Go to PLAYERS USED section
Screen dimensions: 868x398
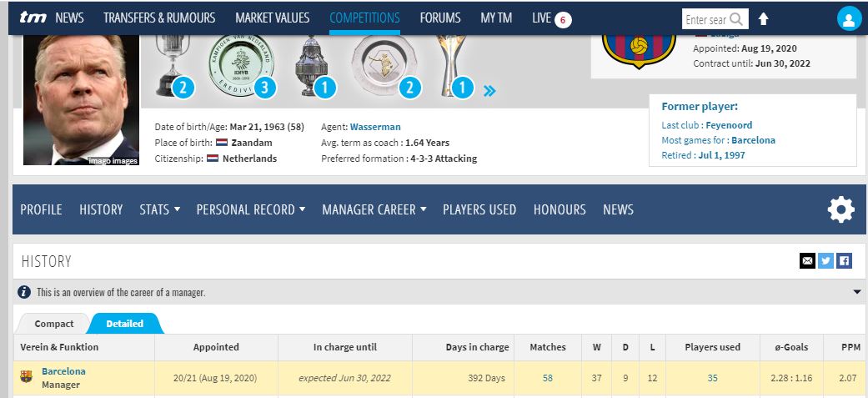click(479, 209)
